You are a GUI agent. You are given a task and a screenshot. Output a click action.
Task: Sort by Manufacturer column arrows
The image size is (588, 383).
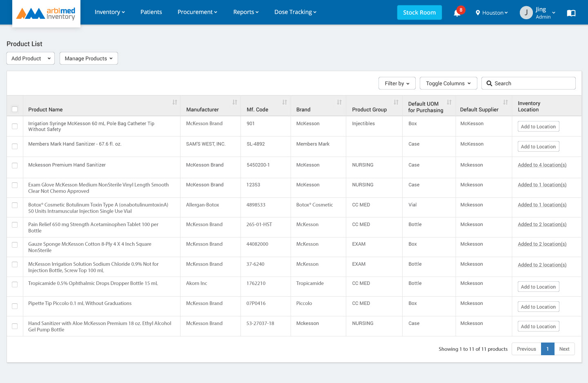[x=235, y=102]
